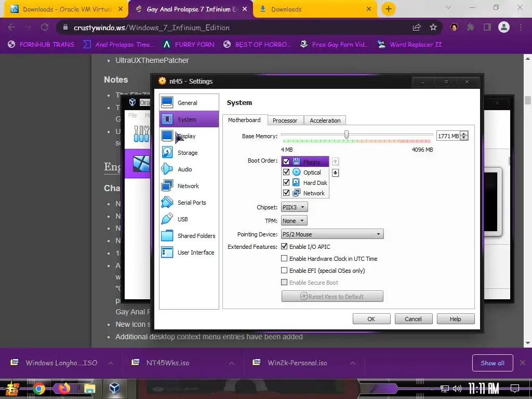Increase base memory with spinner up arrow
Screen dimensions: 532x399
464,134
